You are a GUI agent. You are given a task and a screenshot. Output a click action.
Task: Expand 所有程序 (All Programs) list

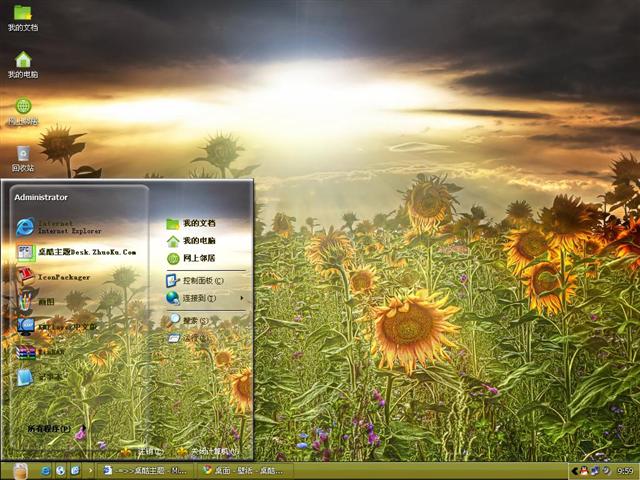click(50, 429)
